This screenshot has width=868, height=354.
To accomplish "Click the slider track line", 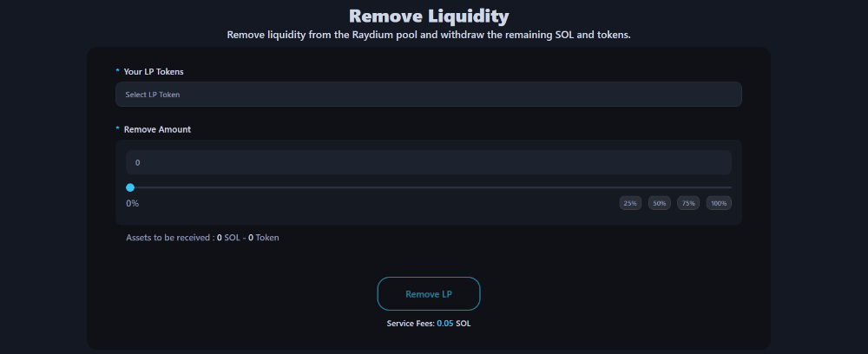I will pyautogui.click(x=434, y=187).
